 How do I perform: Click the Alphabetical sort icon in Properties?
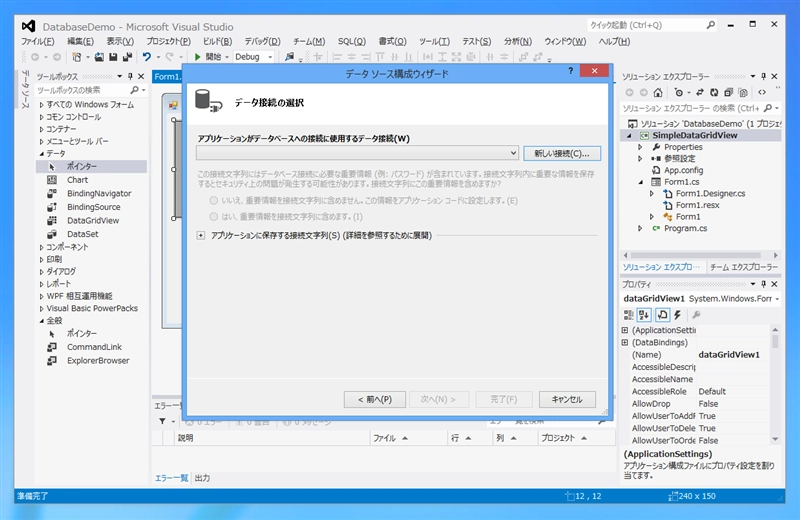click(644, 315)
